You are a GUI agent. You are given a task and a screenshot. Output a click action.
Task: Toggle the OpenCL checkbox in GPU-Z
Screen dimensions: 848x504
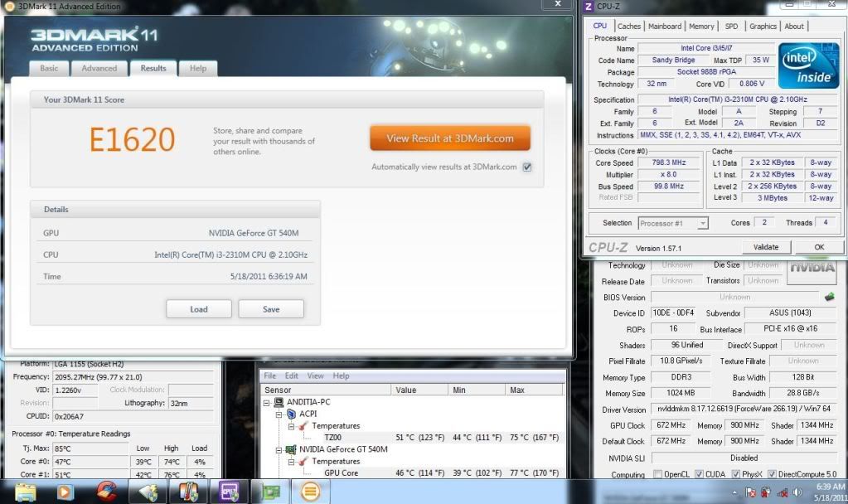(657, 474)
